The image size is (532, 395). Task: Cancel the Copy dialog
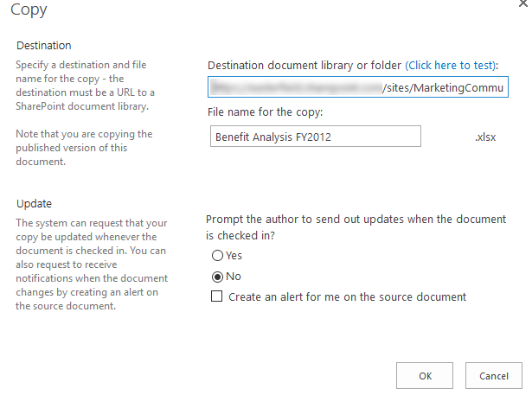click(x=494, y=375)
